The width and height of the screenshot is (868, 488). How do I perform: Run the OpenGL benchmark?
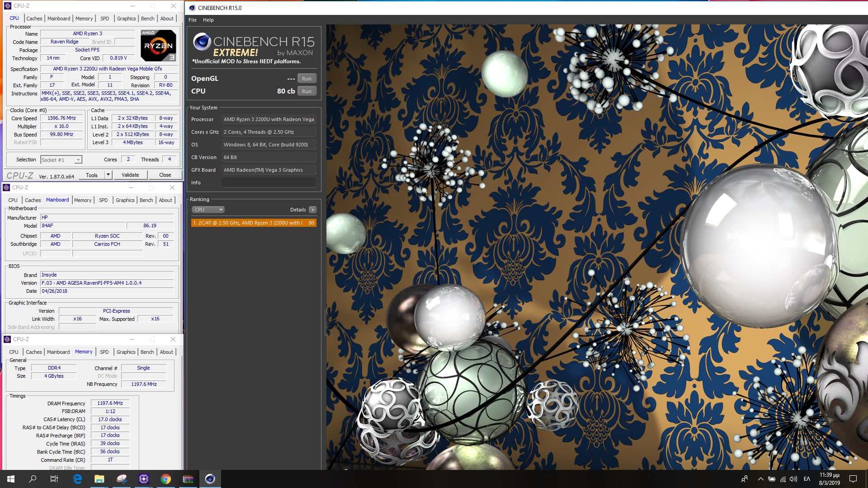pos(307,79)
